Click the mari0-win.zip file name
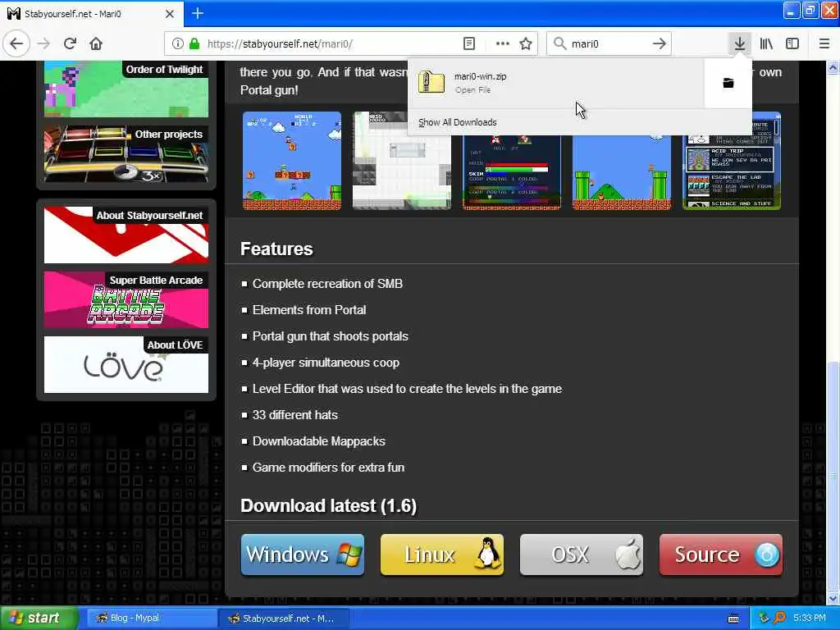The width and height of the screenshot is (840, 630). pos(481,76)
